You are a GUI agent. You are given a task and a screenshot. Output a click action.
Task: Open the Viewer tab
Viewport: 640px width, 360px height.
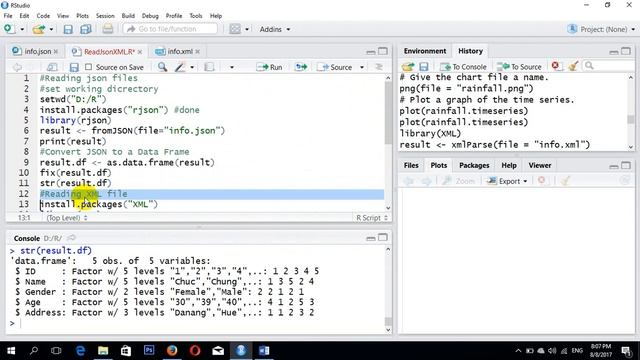pos(540,165)
